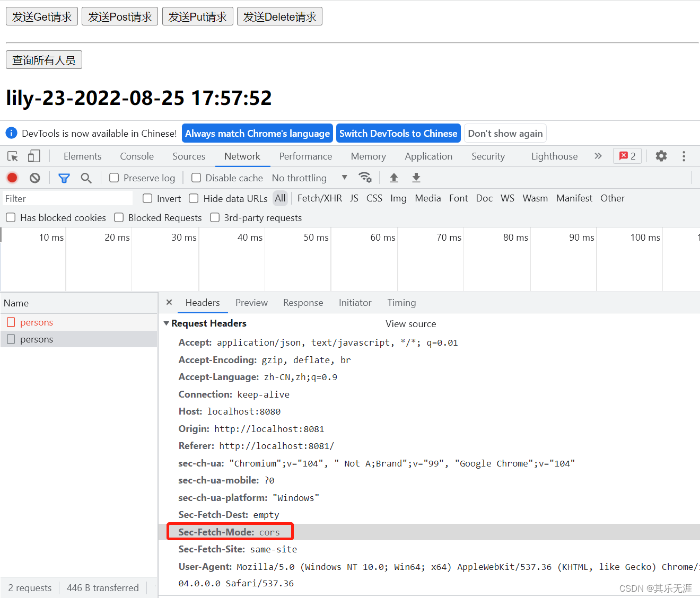Click the blue info icon in DevTools banner
Image resolution: width=700 pixels, height=598 pixels.
tap(11, 133)
